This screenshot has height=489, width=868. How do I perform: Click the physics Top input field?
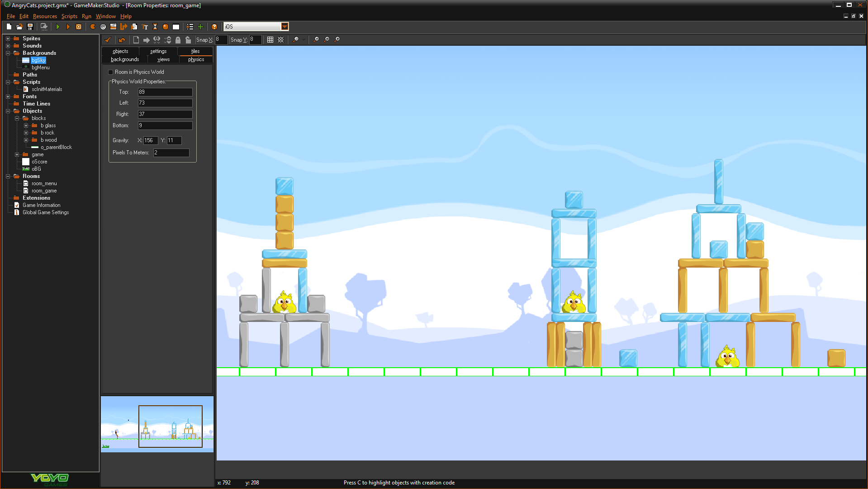[165, 92]
